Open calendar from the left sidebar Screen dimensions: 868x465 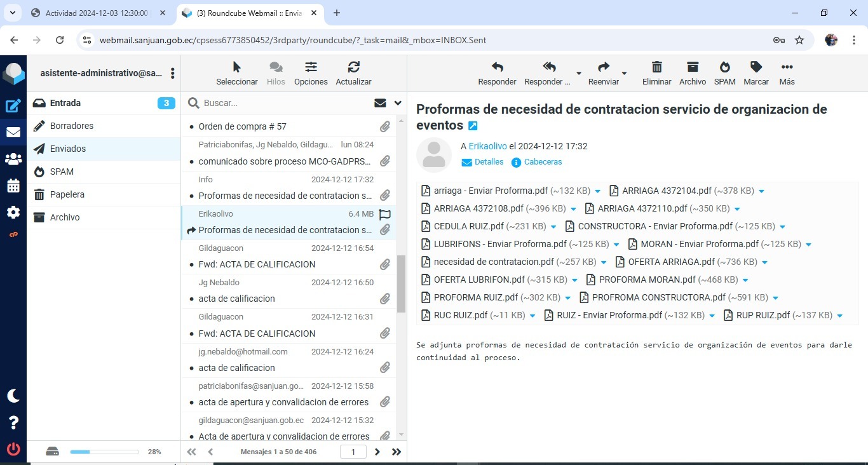13,186
